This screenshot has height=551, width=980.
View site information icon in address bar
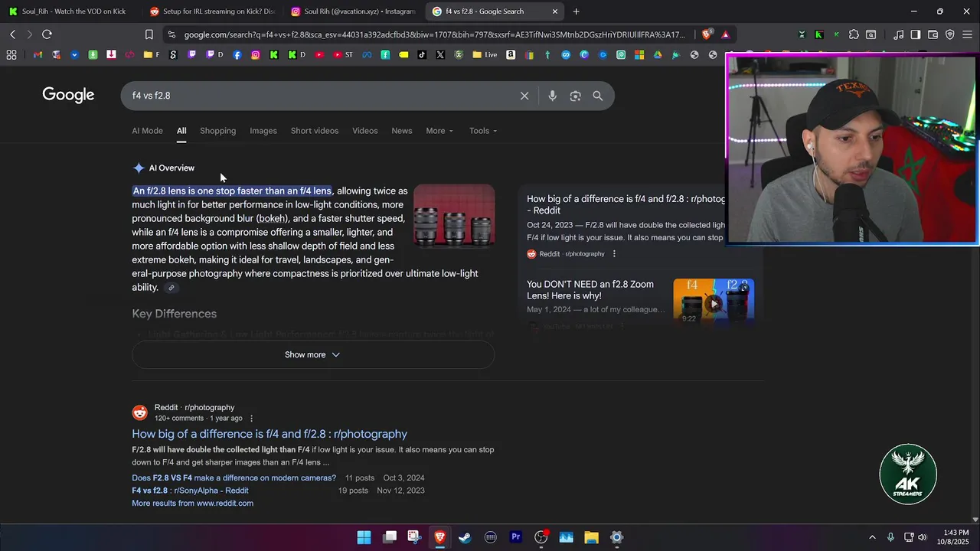171,34
